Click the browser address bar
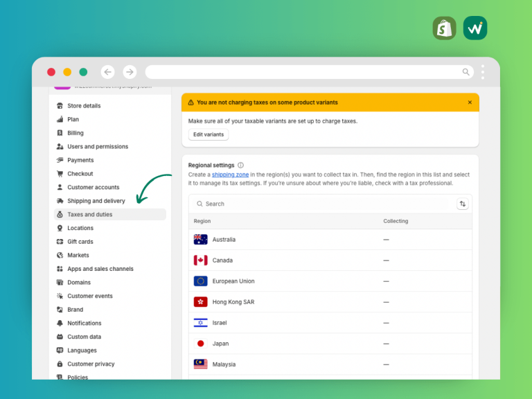Image resolution: width=532 pixels, height=399 pixels. [310, 72]
